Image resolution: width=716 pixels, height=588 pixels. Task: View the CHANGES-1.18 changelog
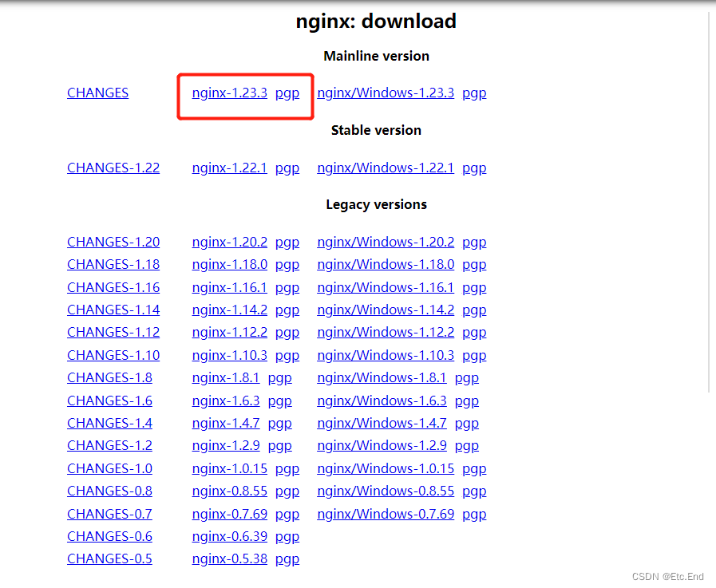point(113,264)
